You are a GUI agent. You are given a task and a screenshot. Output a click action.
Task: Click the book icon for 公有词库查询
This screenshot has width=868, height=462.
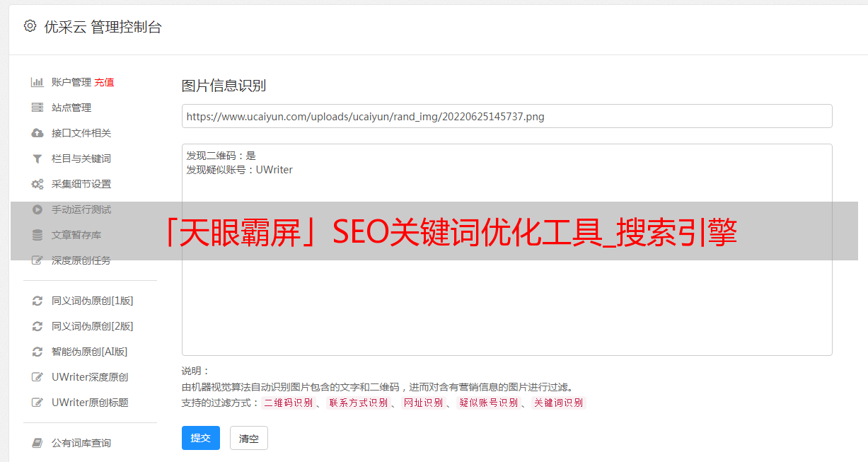pyautogui.click(x=37, y=443)
